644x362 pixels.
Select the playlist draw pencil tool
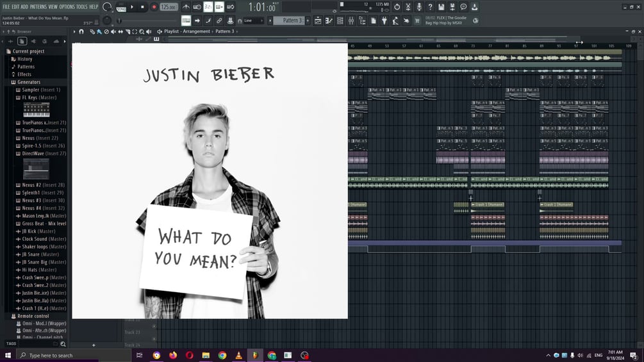(92, 31)
